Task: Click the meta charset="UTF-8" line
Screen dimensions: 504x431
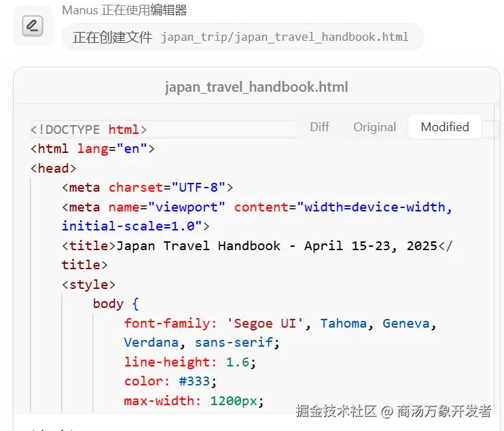Action: click(147, 188)
